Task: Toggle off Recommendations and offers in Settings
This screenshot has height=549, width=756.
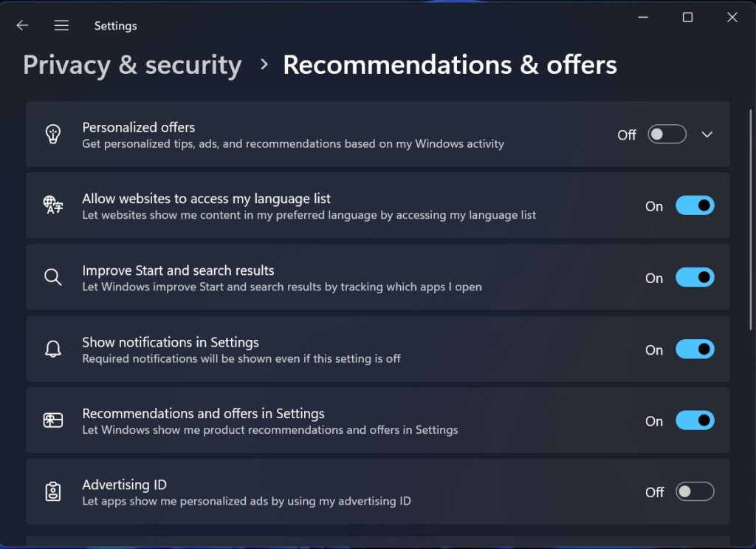Action: point(694,420)
